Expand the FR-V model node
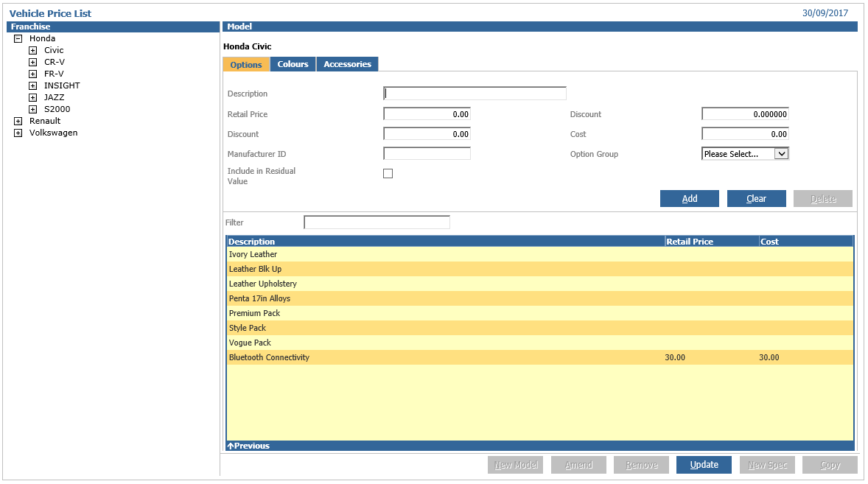Viewport: 868px width, 484px height. (x=33, y=74)
